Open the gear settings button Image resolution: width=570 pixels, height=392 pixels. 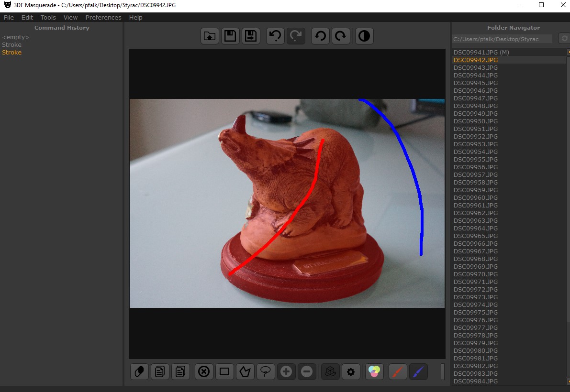coord(351,371)
